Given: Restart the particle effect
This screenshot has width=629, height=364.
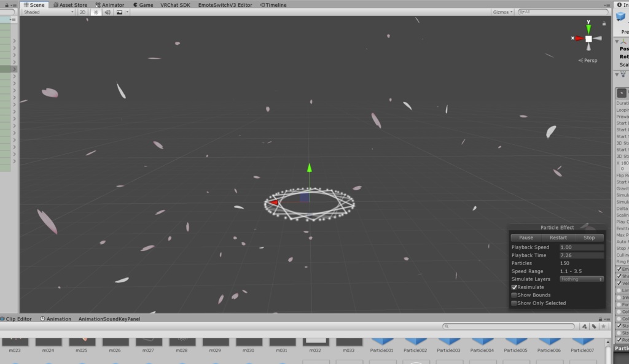Looking at the screenshot, I should [558, 238].
